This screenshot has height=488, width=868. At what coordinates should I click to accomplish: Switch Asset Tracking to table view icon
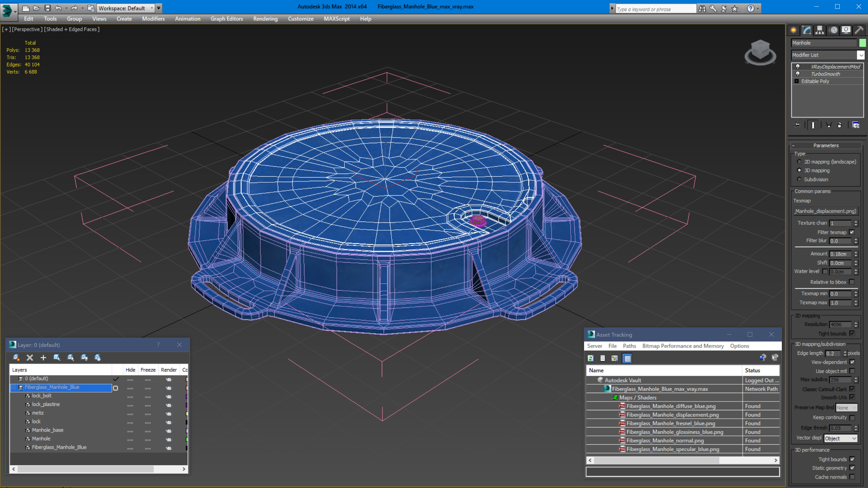click(627, 358)
